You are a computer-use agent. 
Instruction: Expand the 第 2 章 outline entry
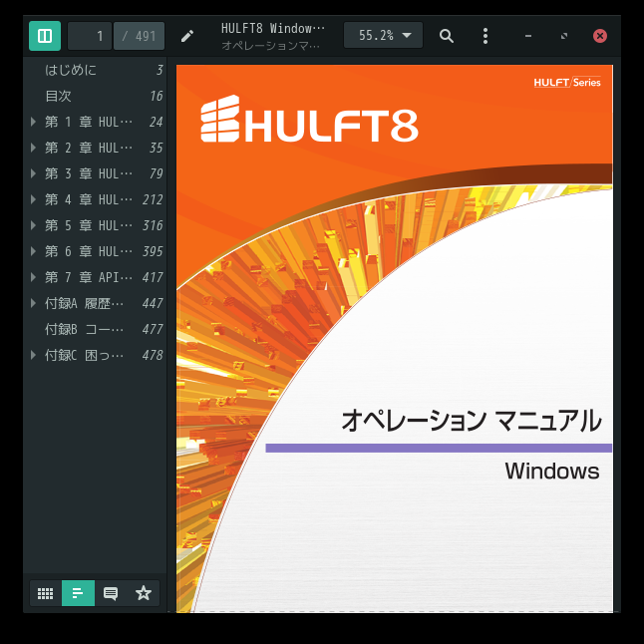(x=33, y=148)
